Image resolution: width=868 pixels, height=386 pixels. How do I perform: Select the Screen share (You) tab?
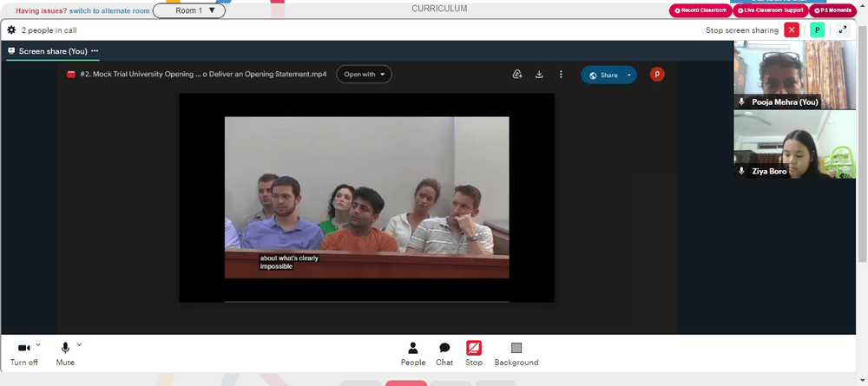pos(48,51)
